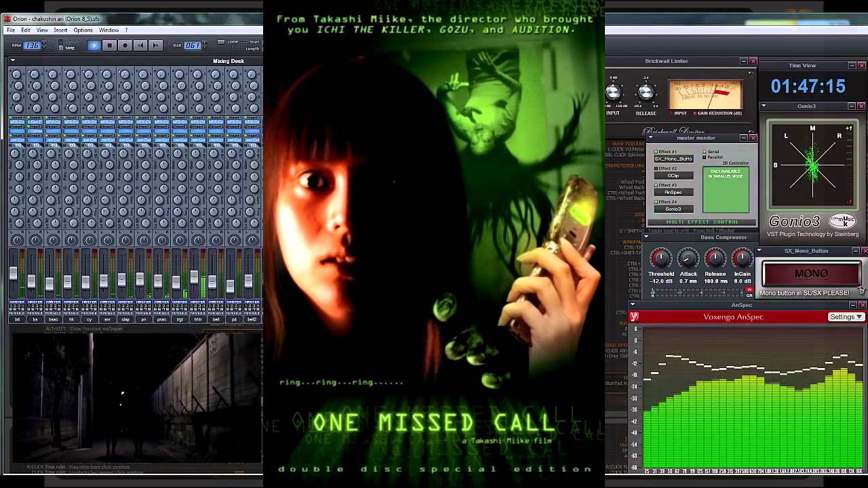Viewport: 868px width, 488px height.
Task: Toggle the Effect #3 checkbox in master monitor
Action: (656, 185)
